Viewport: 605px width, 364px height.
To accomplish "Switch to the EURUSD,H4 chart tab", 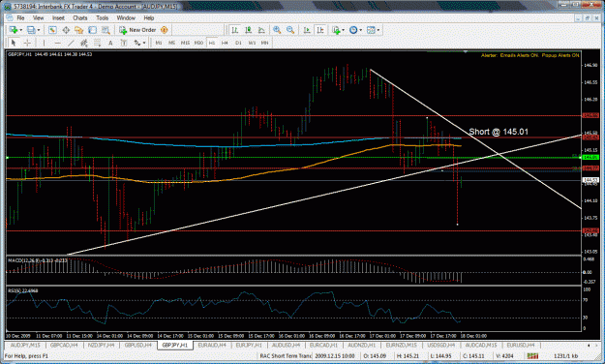I will coord(521,345).
